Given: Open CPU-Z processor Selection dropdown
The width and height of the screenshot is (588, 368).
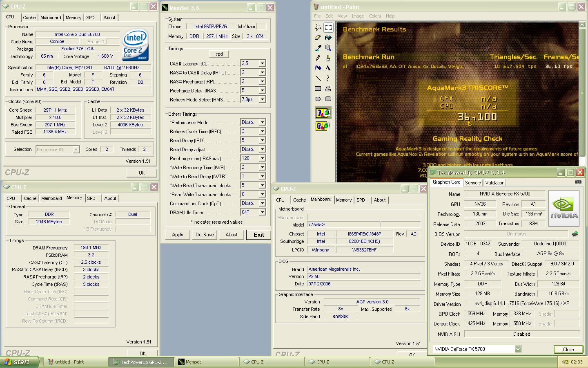Looking at the screenshot, I should [76, 150].
